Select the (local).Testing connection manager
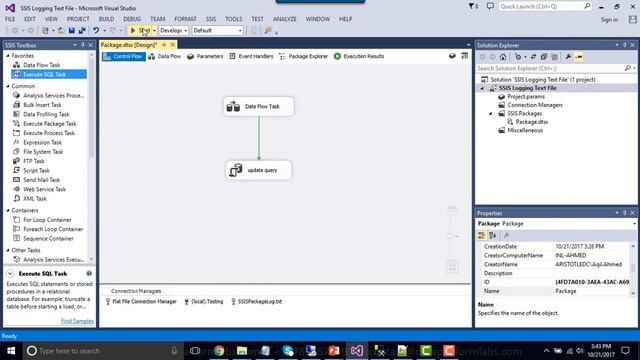 coord(204,302)
